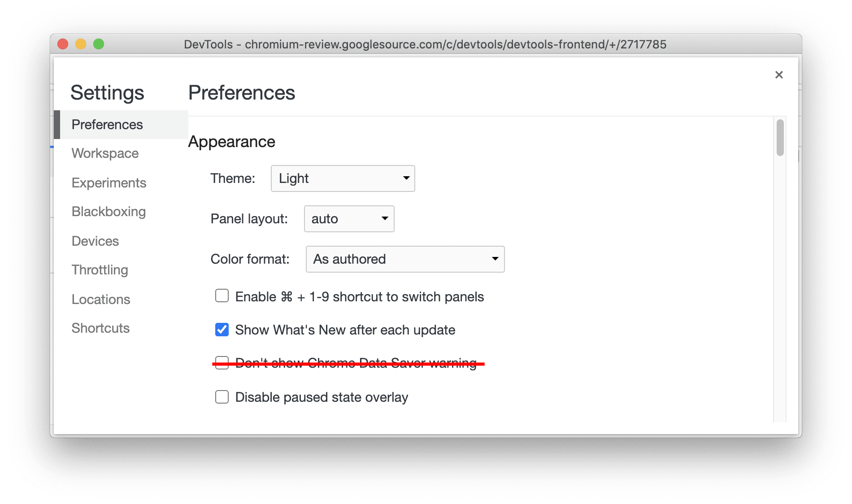Click the Light theme selector box
This screenshot has width=852, height=504.
tap(342, 178)
